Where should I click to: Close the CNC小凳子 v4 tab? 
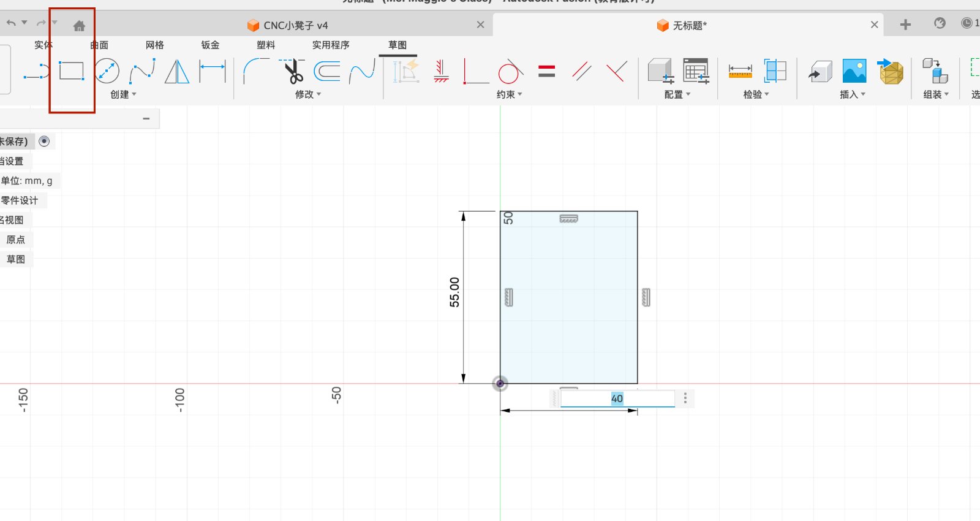click(x=480, y=25)
